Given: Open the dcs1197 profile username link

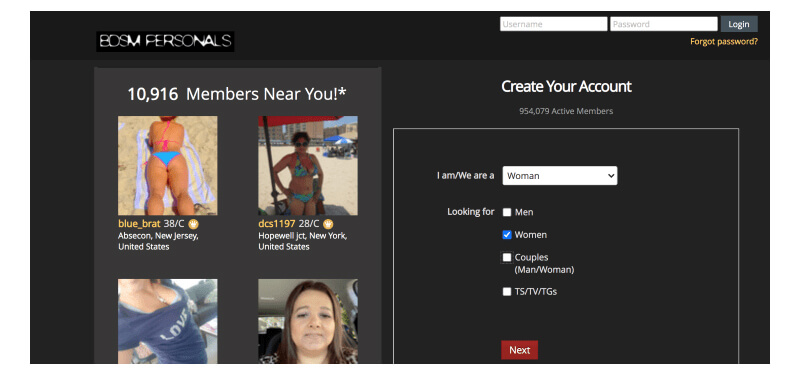Looking at the screenshot, I should 277,223.
